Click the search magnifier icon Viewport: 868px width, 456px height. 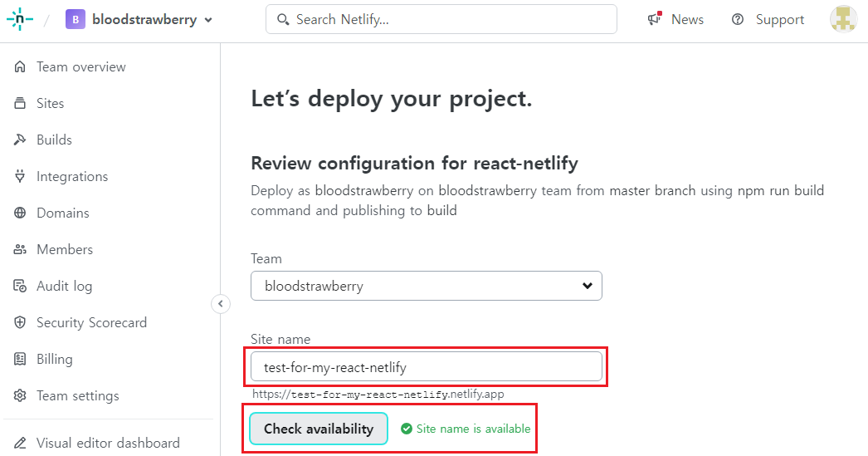283,19
